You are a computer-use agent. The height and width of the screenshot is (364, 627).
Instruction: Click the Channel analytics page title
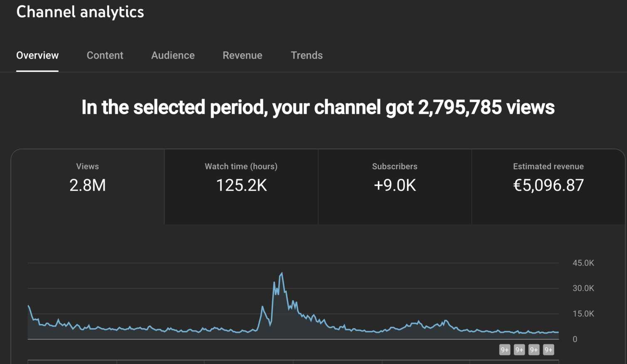tap(80, 12)
